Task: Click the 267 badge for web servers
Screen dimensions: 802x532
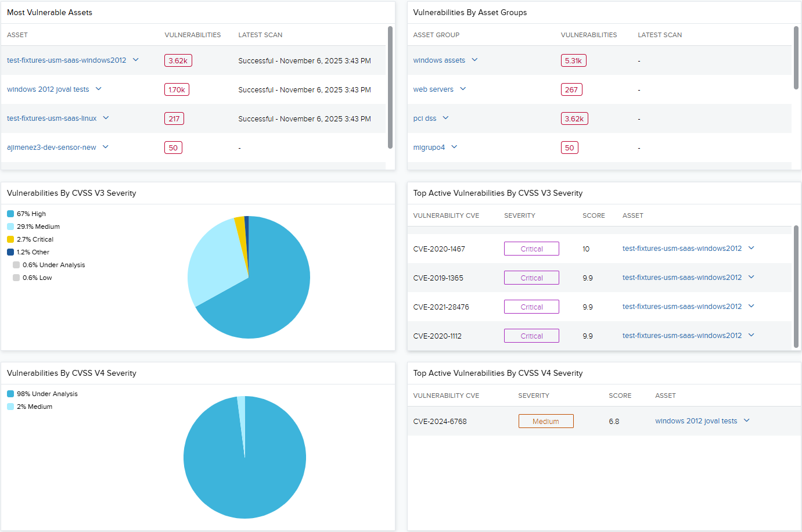Action: 571,89
